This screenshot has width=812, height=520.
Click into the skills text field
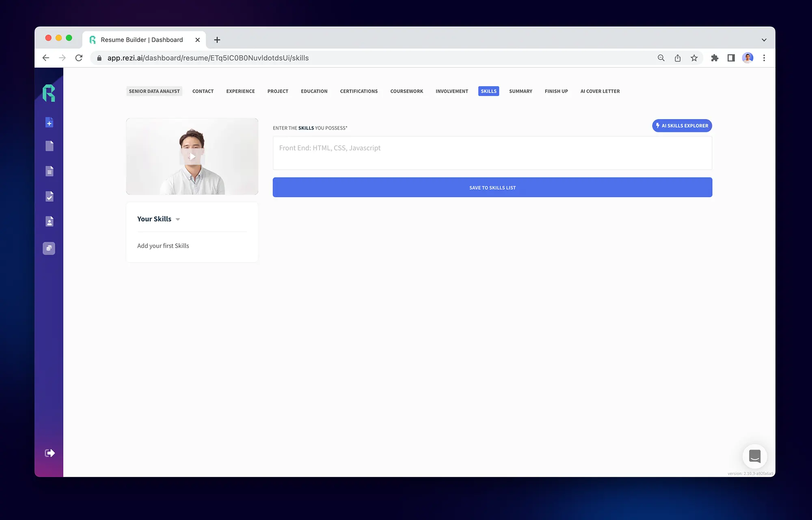[x=492, y=153]
